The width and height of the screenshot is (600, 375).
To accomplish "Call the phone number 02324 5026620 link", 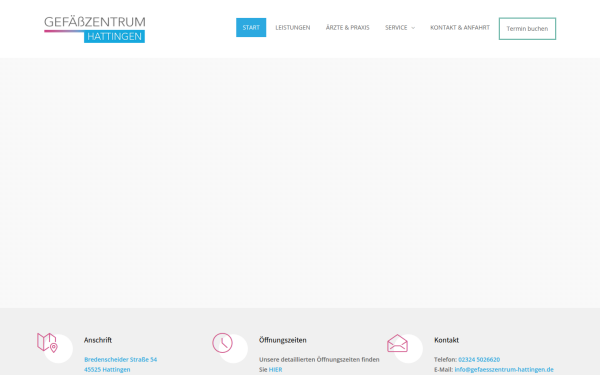I will 479,359.
